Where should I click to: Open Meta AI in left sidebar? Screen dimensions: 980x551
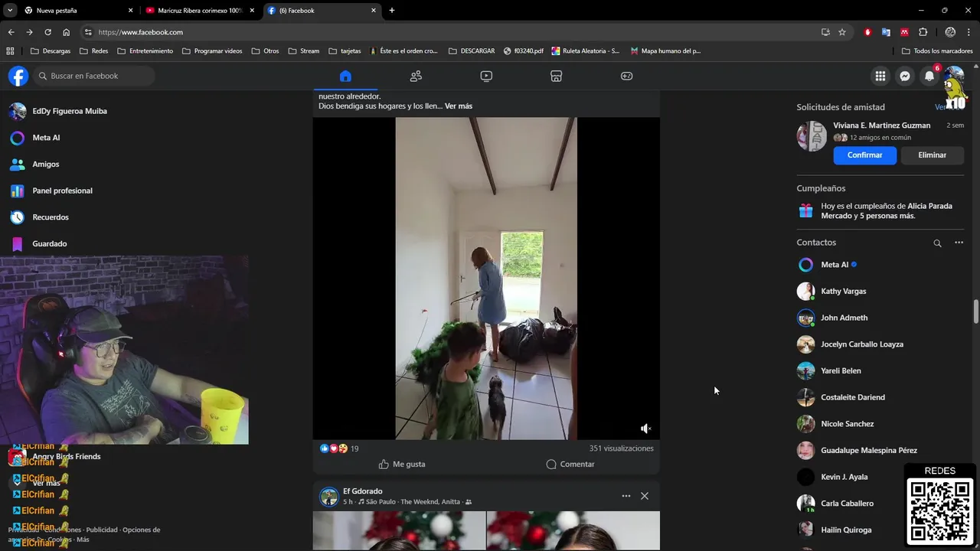tap(46, 138)
